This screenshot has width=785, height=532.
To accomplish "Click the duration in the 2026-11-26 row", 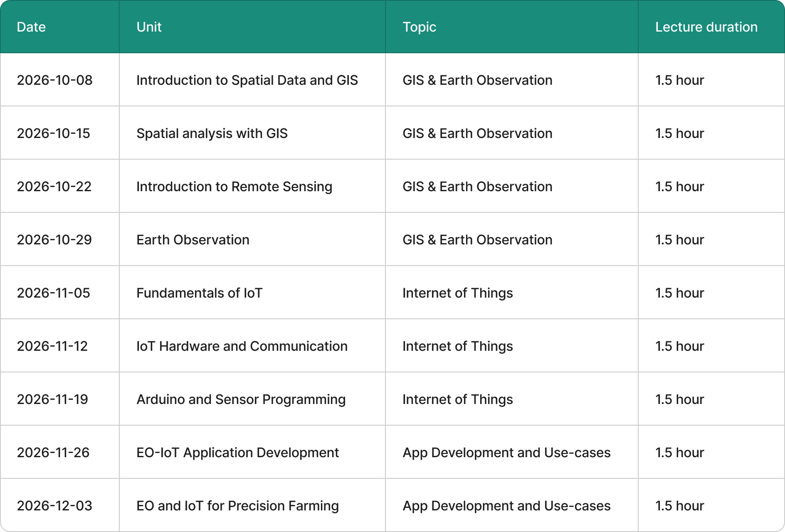I will tap(680, 453).
